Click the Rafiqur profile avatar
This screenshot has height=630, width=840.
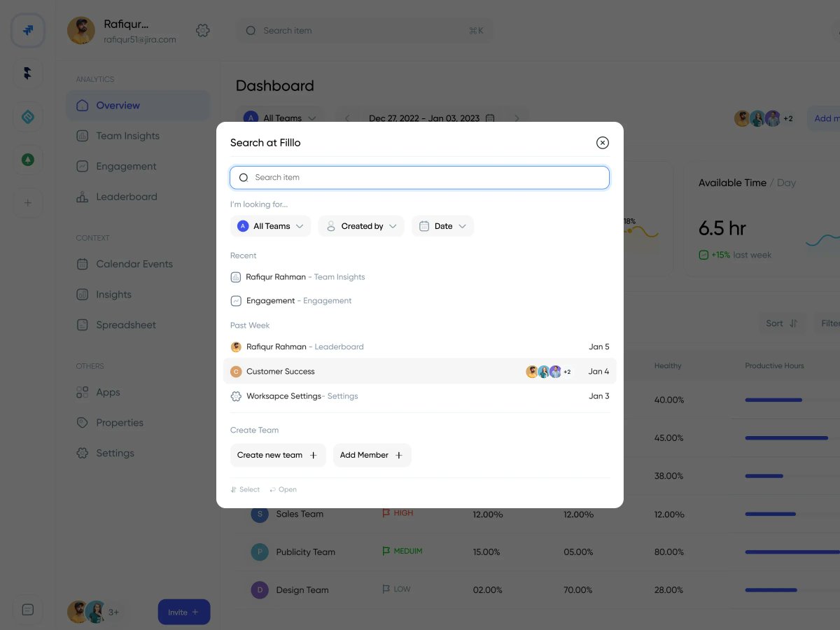pyautogui.click(x=81, y=31)
